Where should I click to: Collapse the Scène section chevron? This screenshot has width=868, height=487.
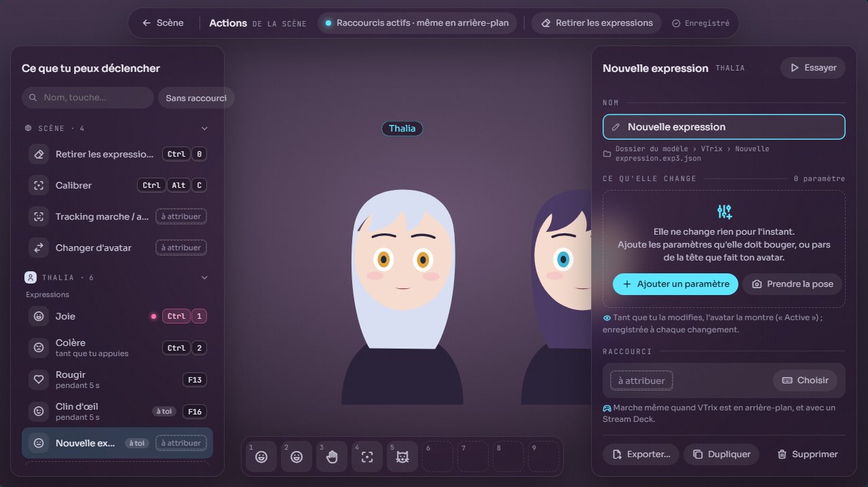[204, 128]
